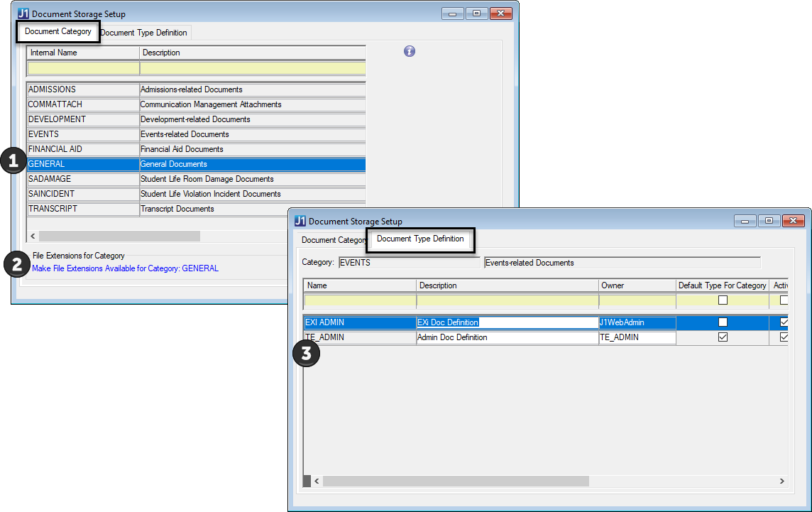Open Document Category tab in back window

(58, 31)
